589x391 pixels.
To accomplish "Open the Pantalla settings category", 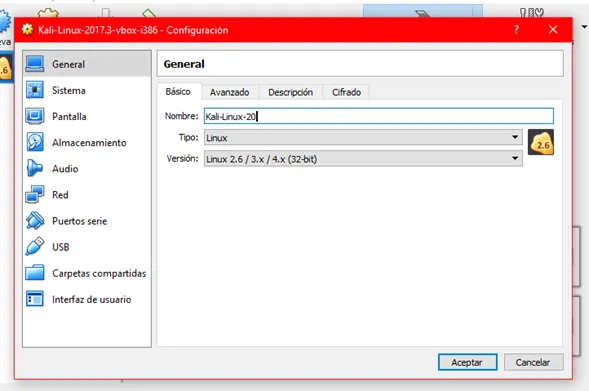I will tap(87, 116).
